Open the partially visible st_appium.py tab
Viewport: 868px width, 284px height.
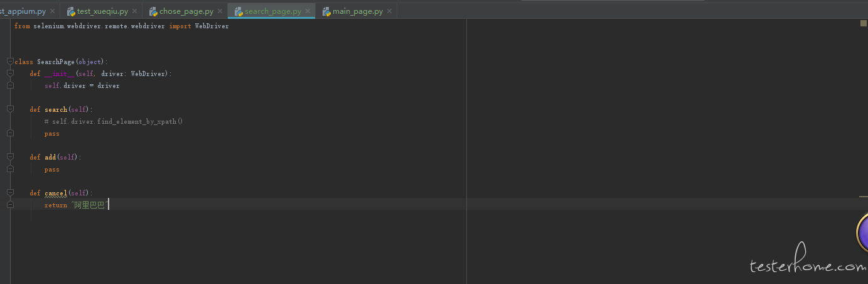pyautogui.click(x=23, y=11)
